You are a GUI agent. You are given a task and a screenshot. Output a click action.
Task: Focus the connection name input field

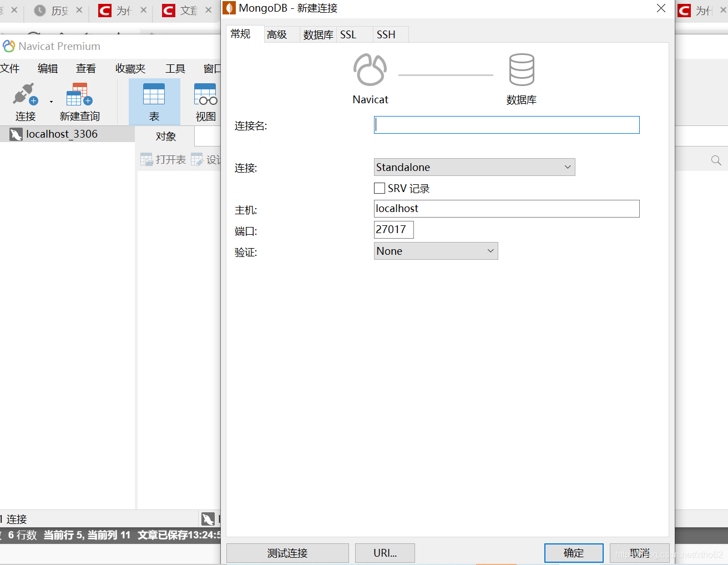click(507, 125)
